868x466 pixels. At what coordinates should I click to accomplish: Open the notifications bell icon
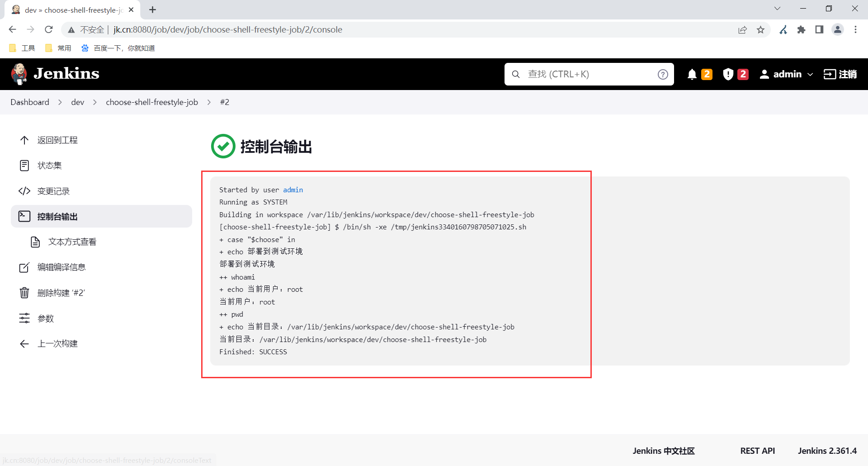pyautogui.click(x=692, y=74)
